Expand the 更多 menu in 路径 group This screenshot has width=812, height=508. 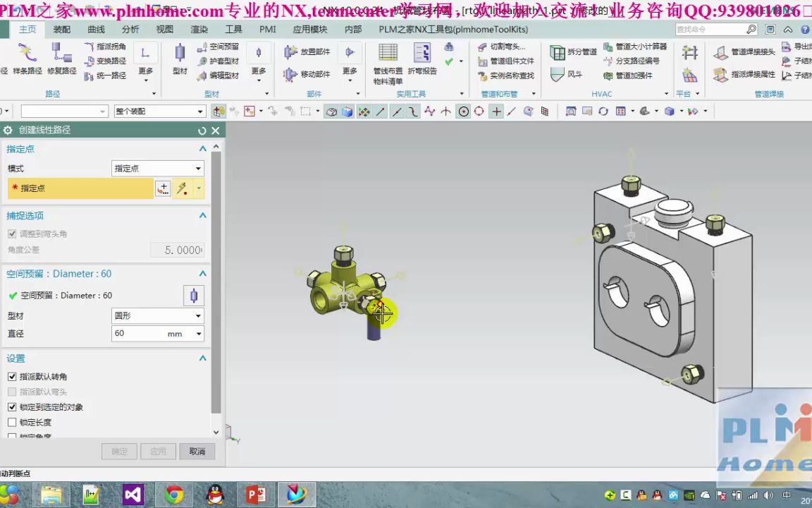pos(145,64)
